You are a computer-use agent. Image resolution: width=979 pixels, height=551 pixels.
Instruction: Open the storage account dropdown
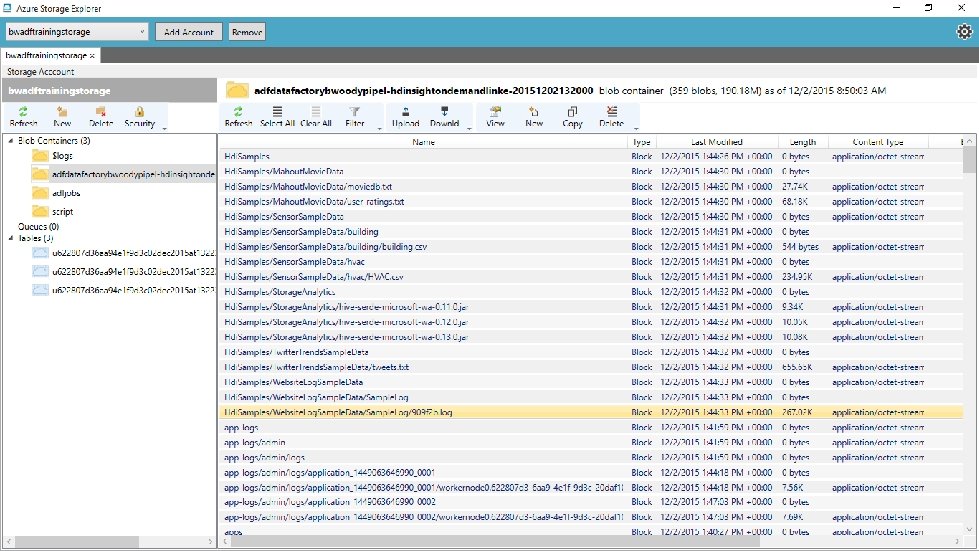[x=77, y=31]
